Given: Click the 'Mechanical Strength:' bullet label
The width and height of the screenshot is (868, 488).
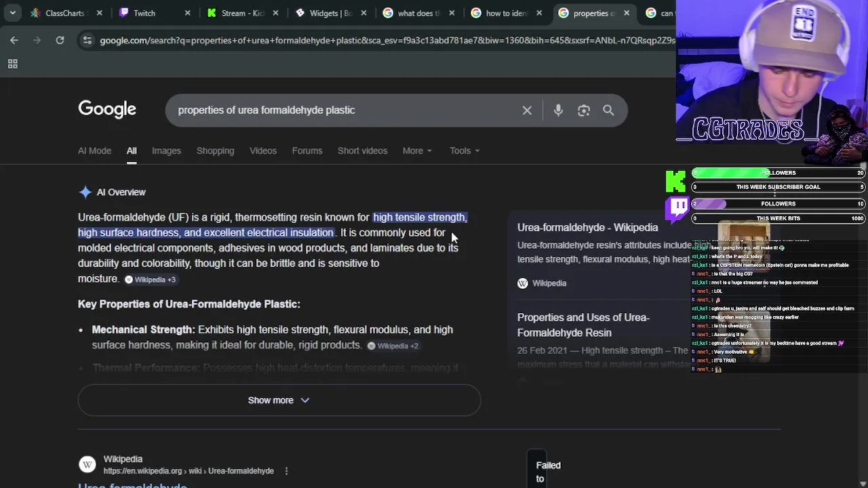Looking at the screenshot, I should 143,329.
